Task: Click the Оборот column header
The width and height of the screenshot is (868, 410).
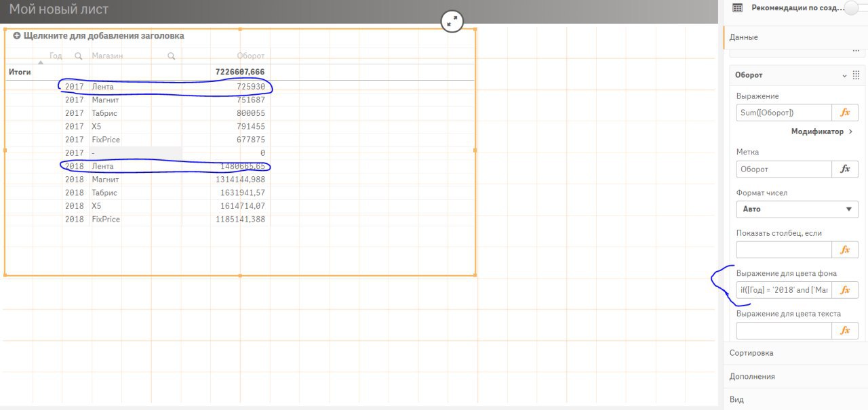Action: tap(251, 56)
